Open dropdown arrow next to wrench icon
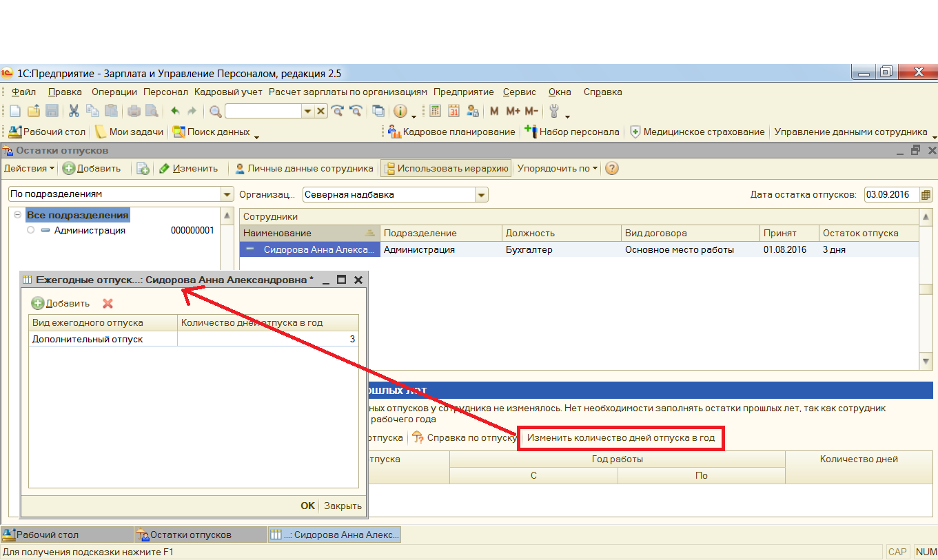This screenshot has height=560, width=938. pos(568,116)
